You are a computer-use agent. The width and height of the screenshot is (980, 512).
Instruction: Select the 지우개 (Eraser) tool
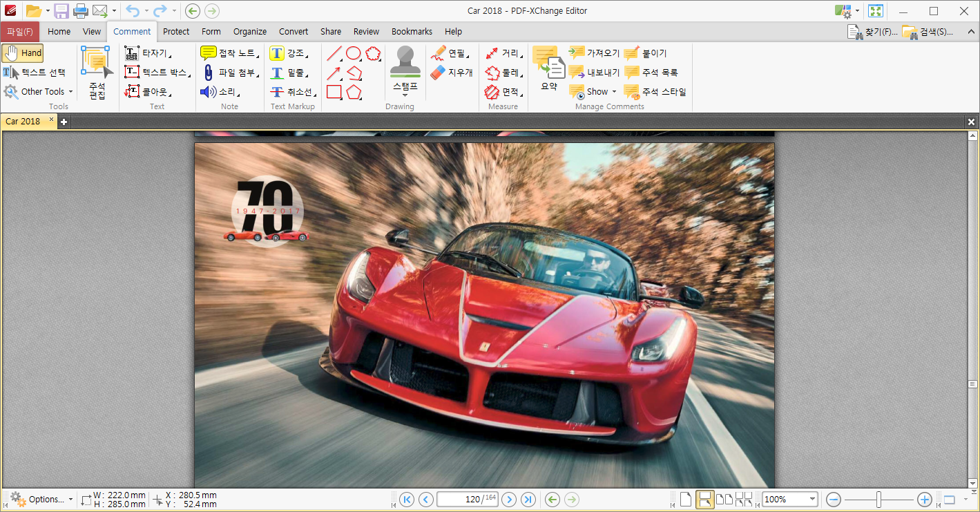[x=452, y=72]
